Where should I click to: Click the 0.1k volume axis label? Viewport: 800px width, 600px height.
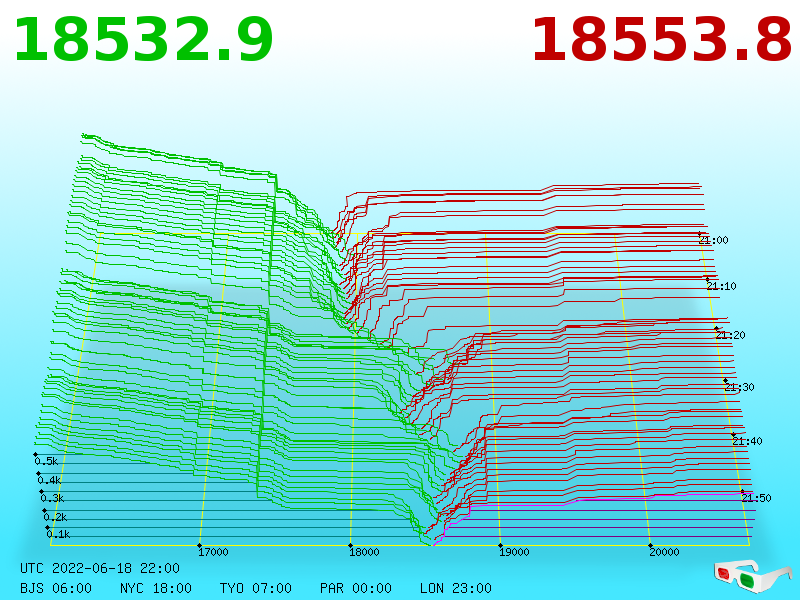pyautogui.click(x=59, y=534)
